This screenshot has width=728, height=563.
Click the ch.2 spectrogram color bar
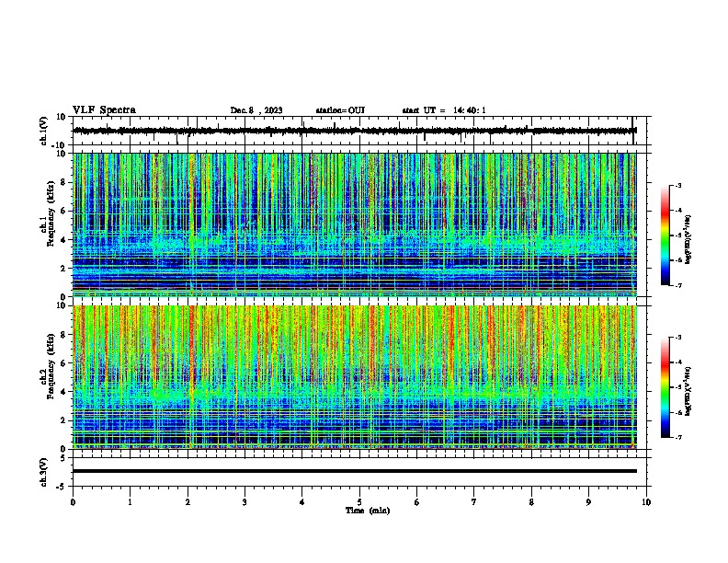(x=665, y=387)
